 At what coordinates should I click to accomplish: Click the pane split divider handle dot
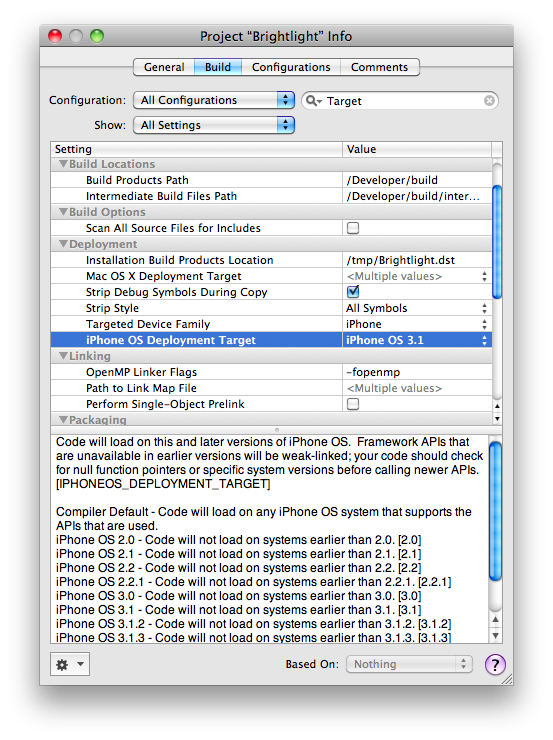pyautogui.click(x=277, y=430)
